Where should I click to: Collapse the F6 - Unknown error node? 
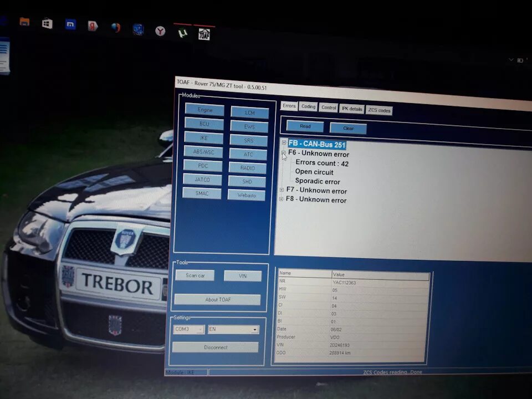point(283,153)
